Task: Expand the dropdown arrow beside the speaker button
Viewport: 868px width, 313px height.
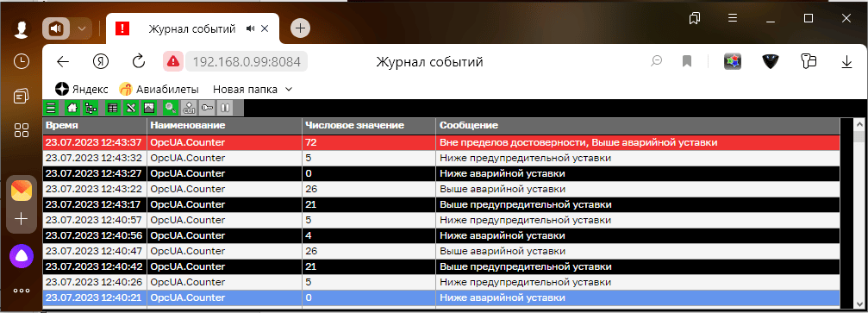Action: pos(82,28)
